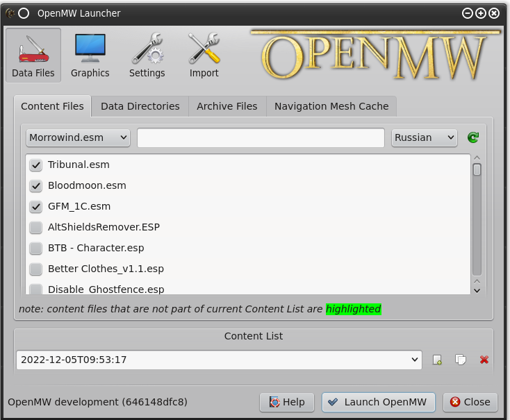Click Launch OpenMW
The width and height of the screenshot is (510, 420).
pyautogui.click(x=378, y=403)
